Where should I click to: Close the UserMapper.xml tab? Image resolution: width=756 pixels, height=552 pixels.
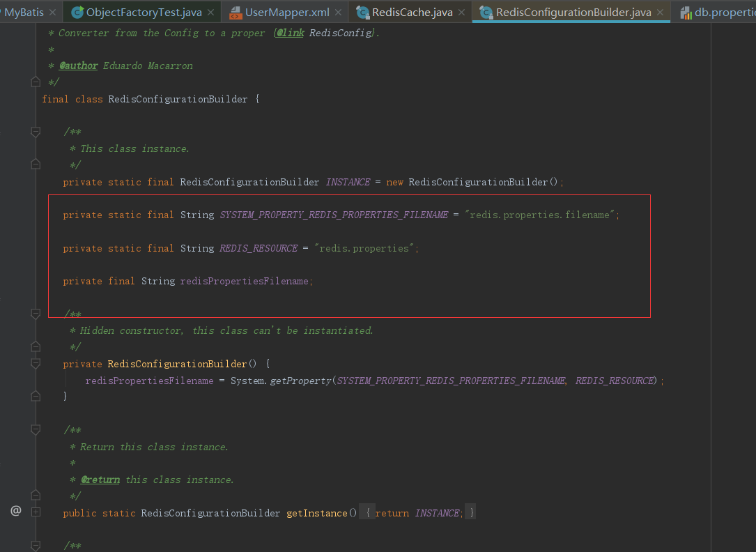(x=338, y=12)
